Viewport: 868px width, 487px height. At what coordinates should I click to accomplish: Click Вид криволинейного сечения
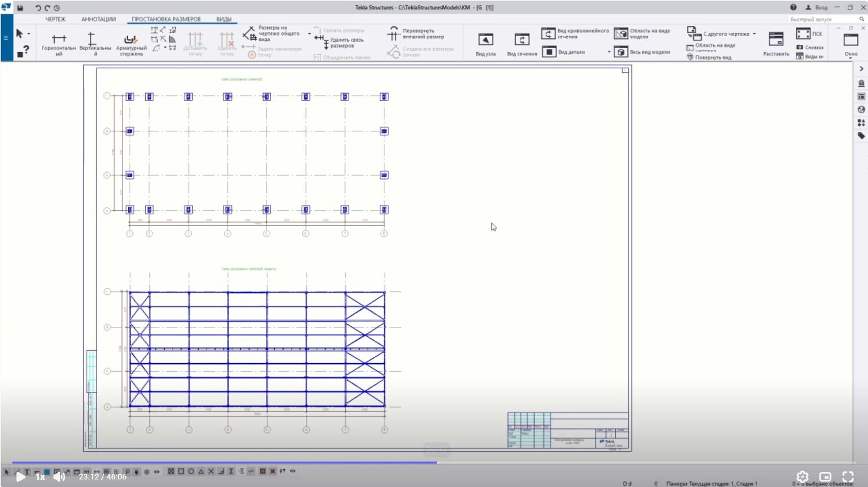(575, 34)
